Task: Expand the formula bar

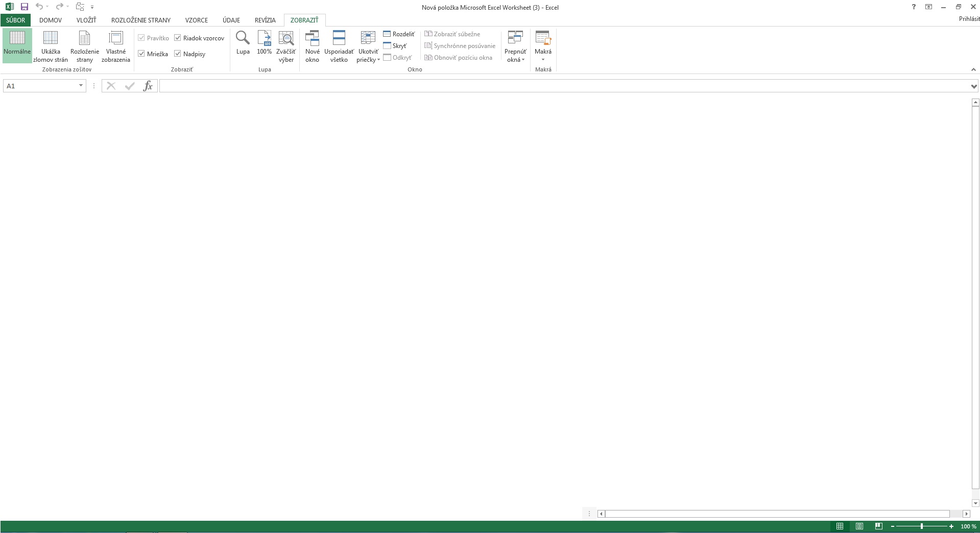Action: (x=974, y=86)
